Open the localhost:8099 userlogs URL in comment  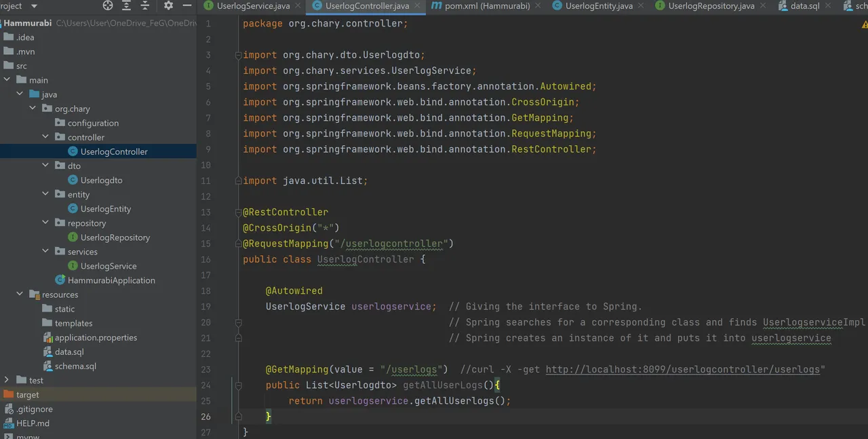point(683,370)
